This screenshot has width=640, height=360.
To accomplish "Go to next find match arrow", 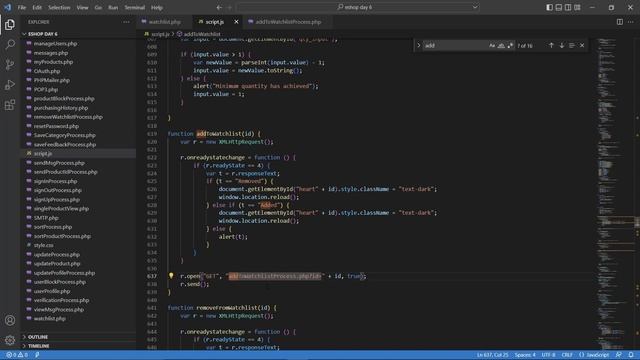I will (562, 45).
